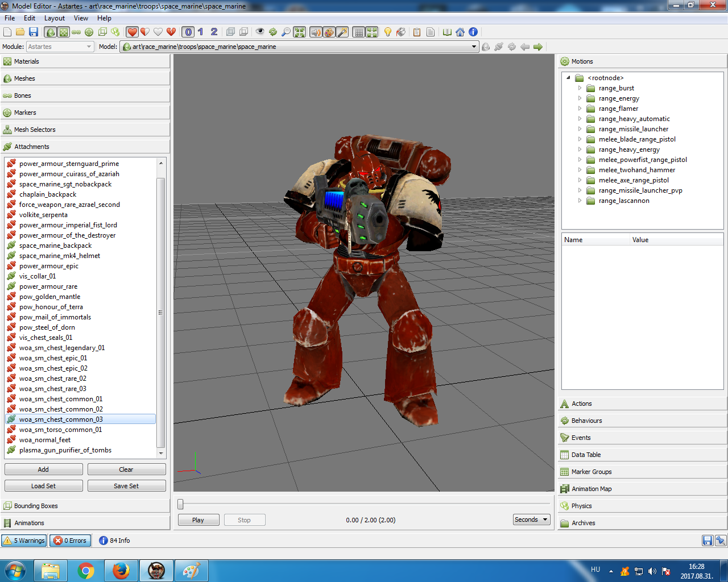
Task: Open the File menu
Action: click(10, 18)
